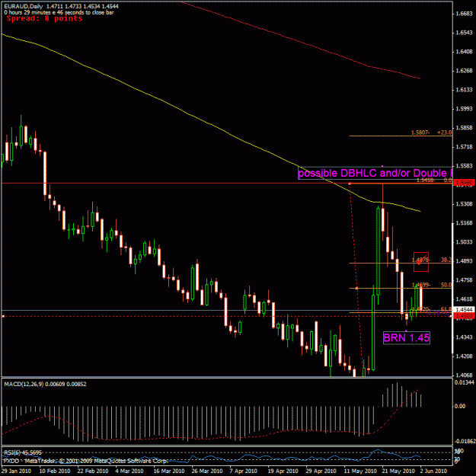Click the 4 Mar 2010 date label
The height and width of the screenshot is (476, 476).
click(x=129, y=471)
